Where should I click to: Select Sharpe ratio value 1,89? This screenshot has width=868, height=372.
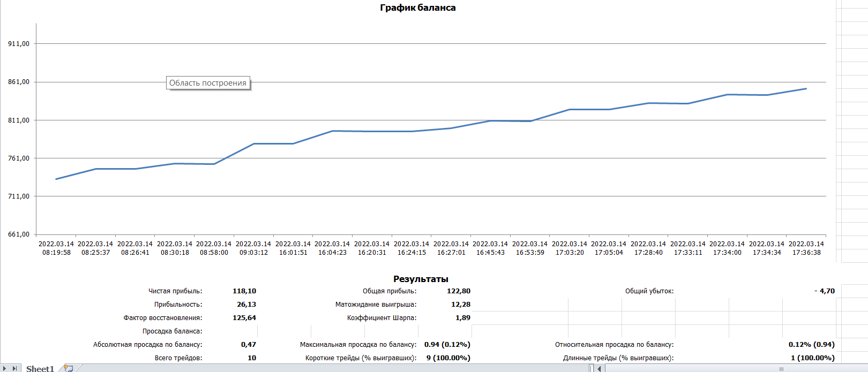click(463, 318)
